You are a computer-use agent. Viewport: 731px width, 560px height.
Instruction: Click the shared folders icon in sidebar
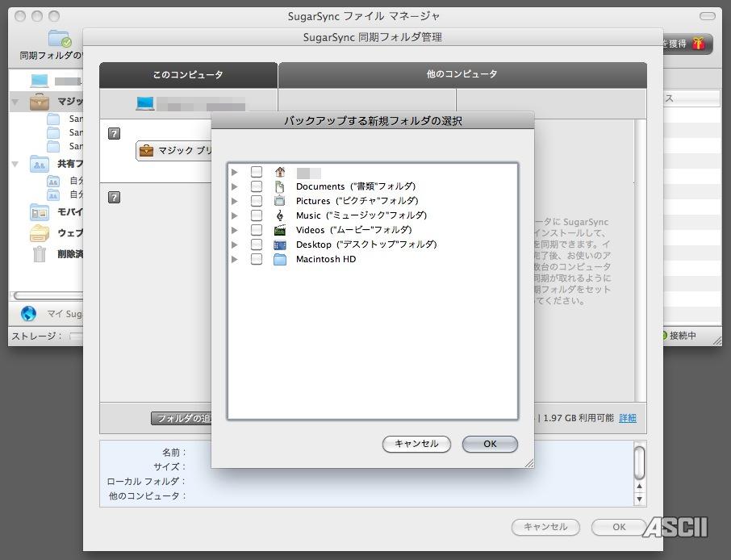click(40, 164)
